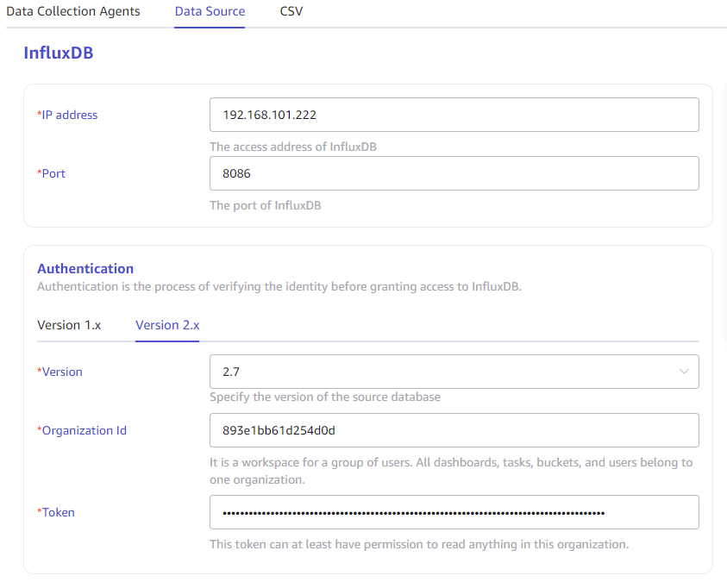Click the Authentication section title

[x=85, y=268]
